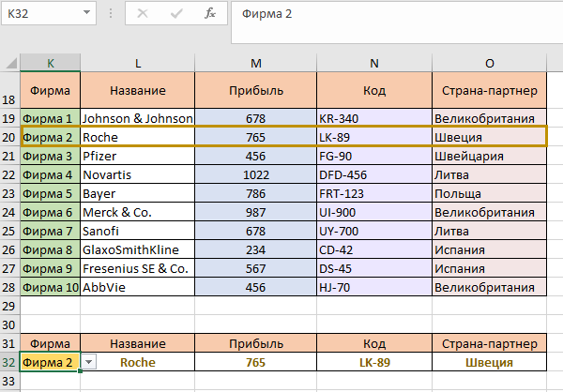Click code HJ-70
Viewport: 563px width, 392px height.
374,287
